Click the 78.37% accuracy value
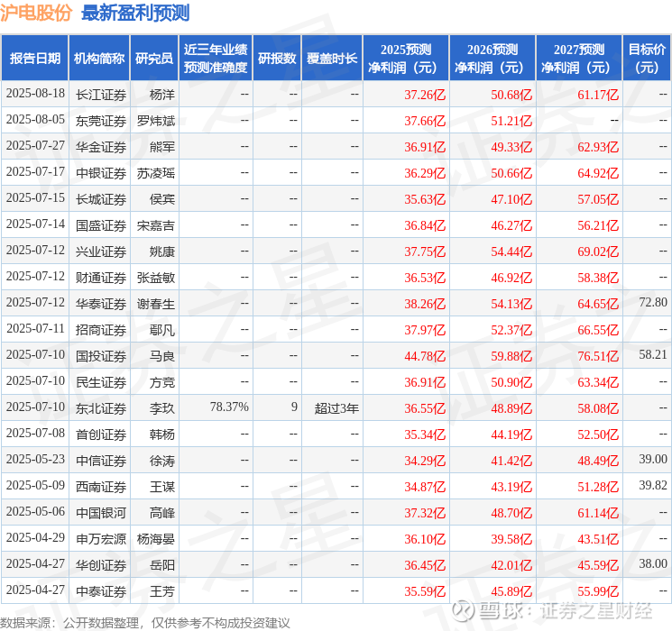The height and width of the screenshot is (631, 672). pos(229,407)
